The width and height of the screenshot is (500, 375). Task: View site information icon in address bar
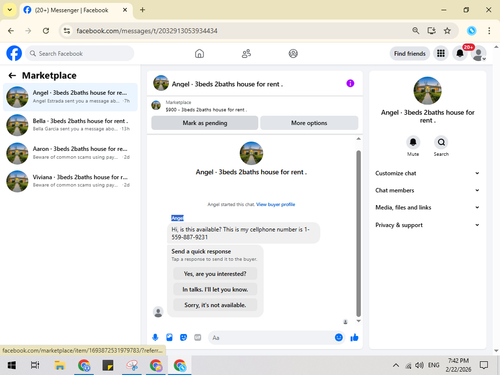pyautogui.click(x=67, y=31)
